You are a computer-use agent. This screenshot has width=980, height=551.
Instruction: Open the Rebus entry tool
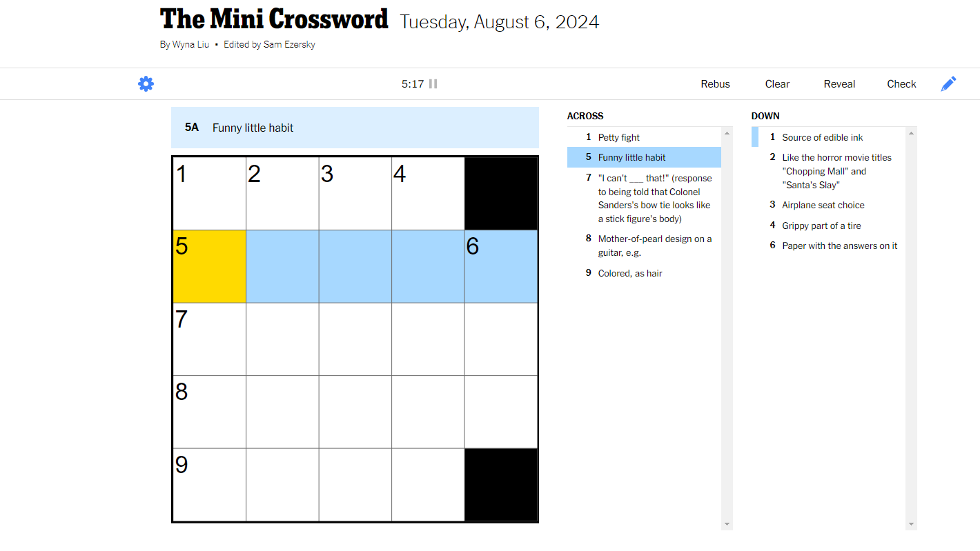coord(715,83)
